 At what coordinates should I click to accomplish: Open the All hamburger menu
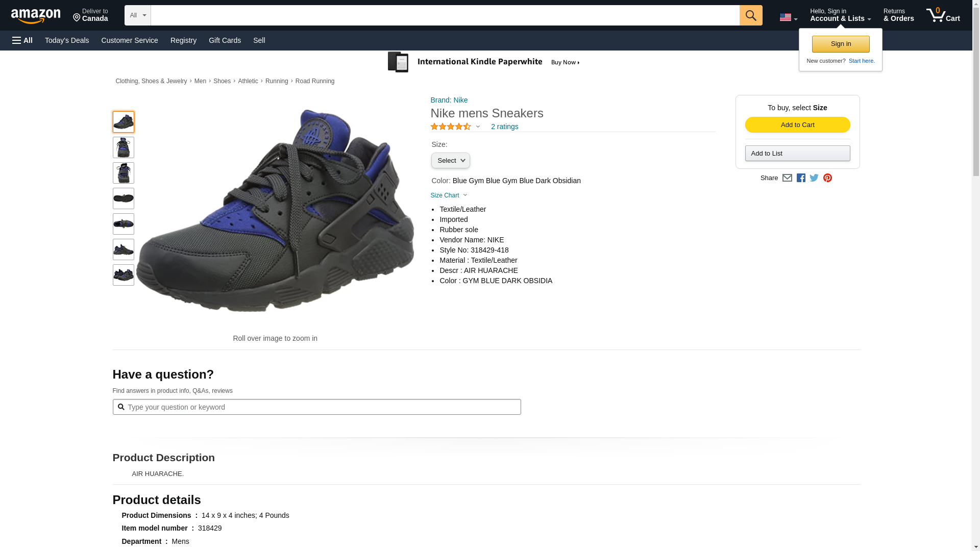pos(22,40)
